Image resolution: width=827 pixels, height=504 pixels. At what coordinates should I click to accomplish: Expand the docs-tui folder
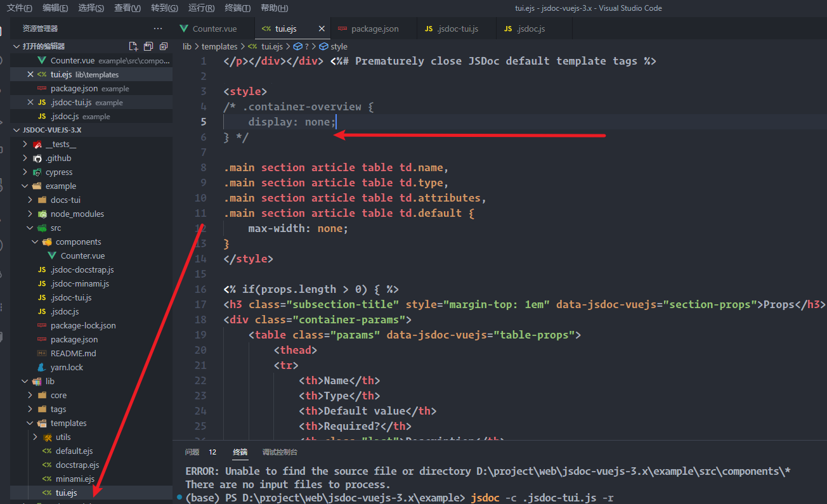30,200
